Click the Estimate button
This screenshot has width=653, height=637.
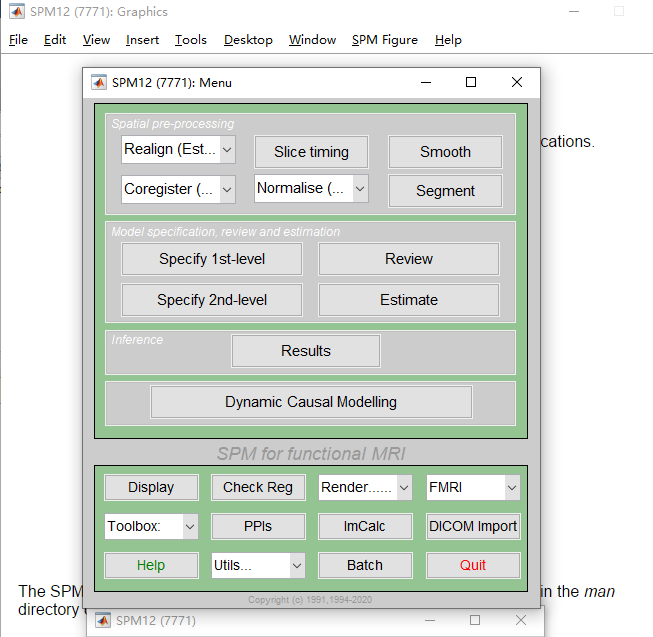tap(409, 300)
